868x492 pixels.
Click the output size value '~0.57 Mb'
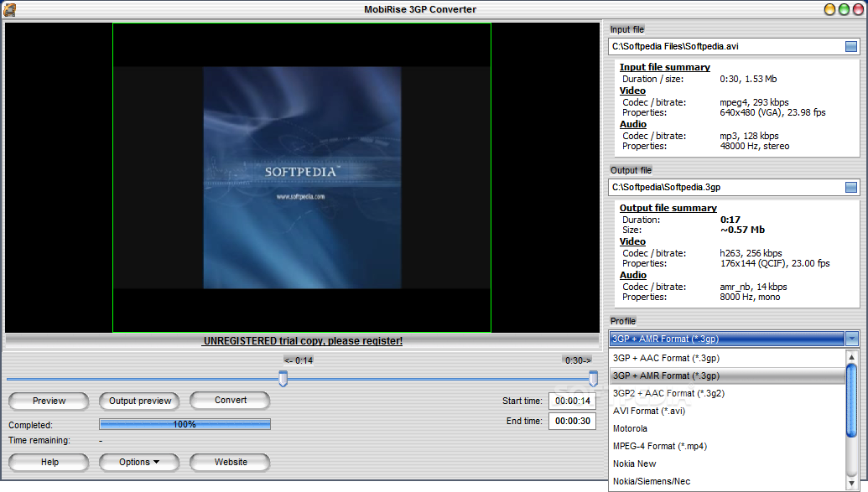[742, 230]
